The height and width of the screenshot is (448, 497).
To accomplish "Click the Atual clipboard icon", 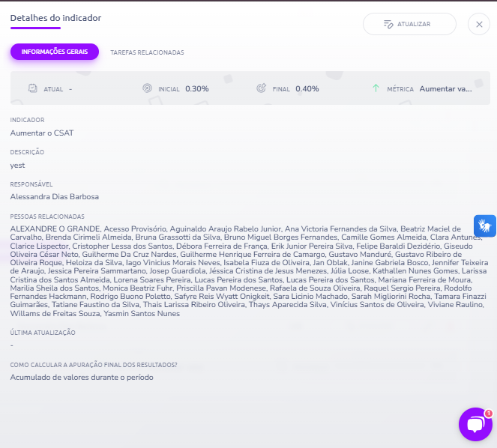I will [x=33, y=88].
